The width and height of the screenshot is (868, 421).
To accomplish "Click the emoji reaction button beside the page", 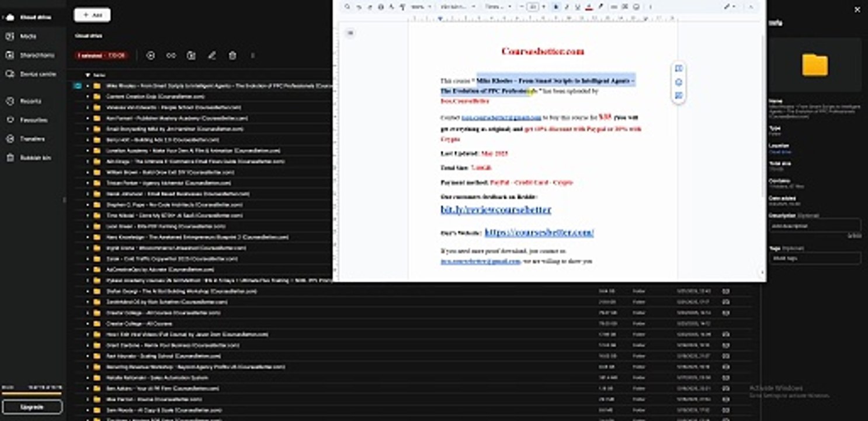I will [x=678, y=82].
